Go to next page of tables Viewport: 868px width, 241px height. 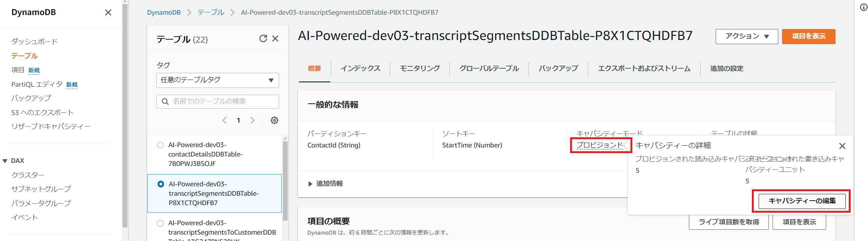252,120
